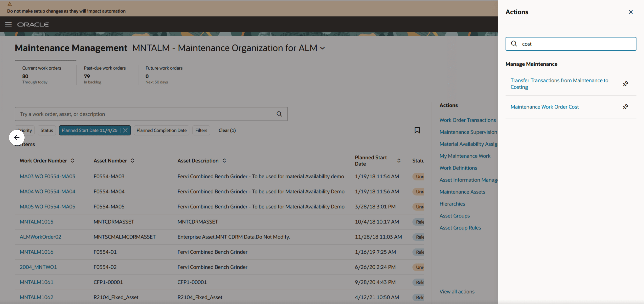
Task: Open the Status filter dropdown
Action: tap(47, 130)
